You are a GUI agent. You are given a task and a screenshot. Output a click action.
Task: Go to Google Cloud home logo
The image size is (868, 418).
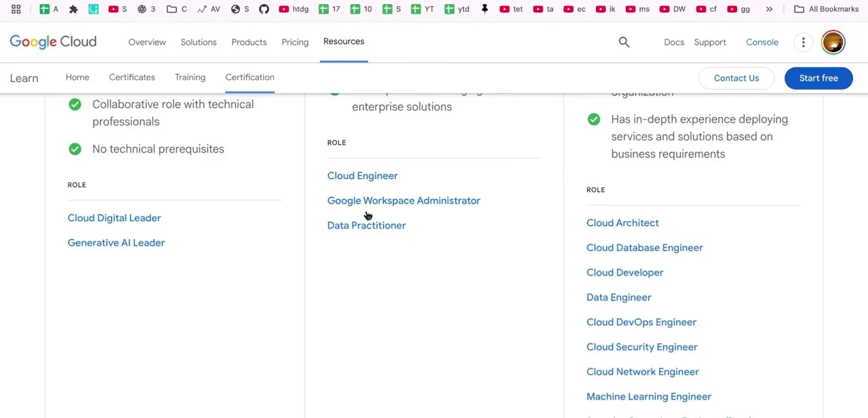point(53,42)
